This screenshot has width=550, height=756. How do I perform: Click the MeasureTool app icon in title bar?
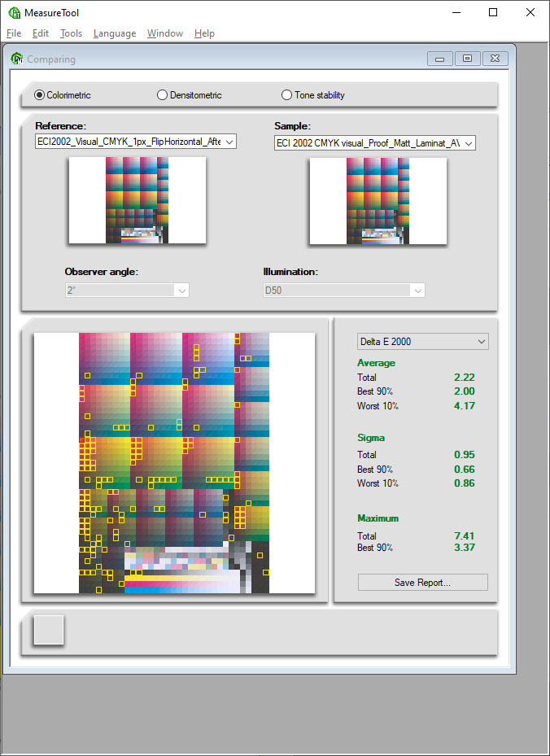point(15,12)
